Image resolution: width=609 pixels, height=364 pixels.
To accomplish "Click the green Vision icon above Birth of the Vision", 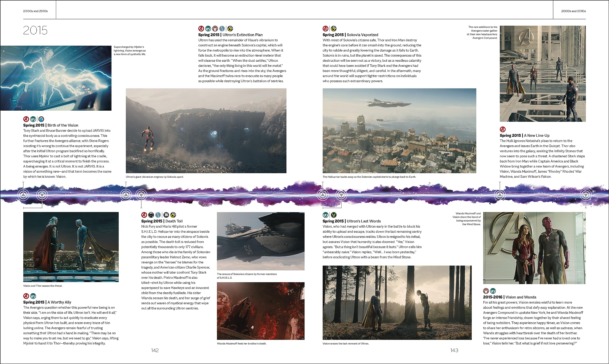I will (33, 119).
